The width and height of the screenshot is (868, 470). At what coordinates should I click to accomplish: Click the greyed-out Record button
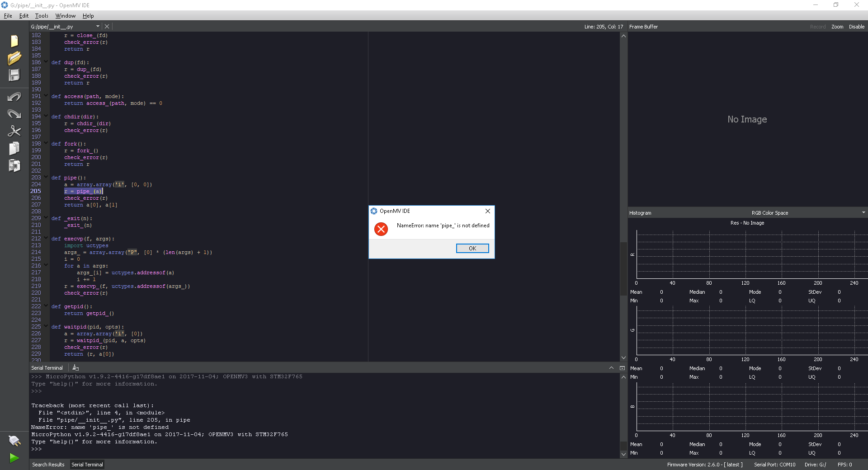coord(818,27)
